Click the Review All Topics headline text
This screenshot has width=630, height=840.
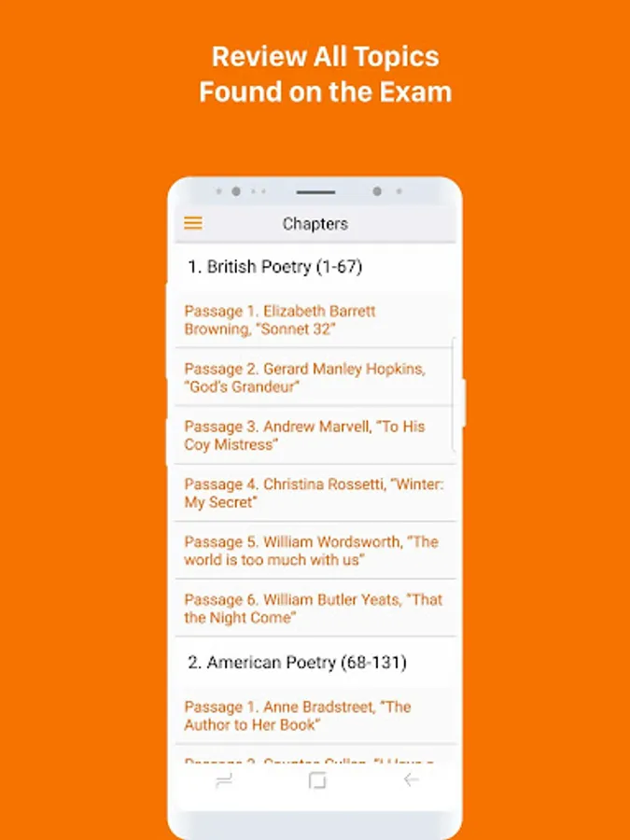[x=325, y=56]
